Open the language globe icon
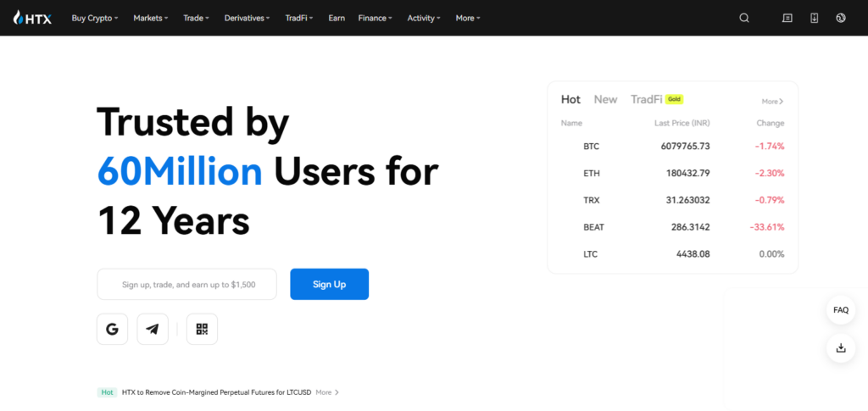The image size is (868, 411). (x=840, y=18)
